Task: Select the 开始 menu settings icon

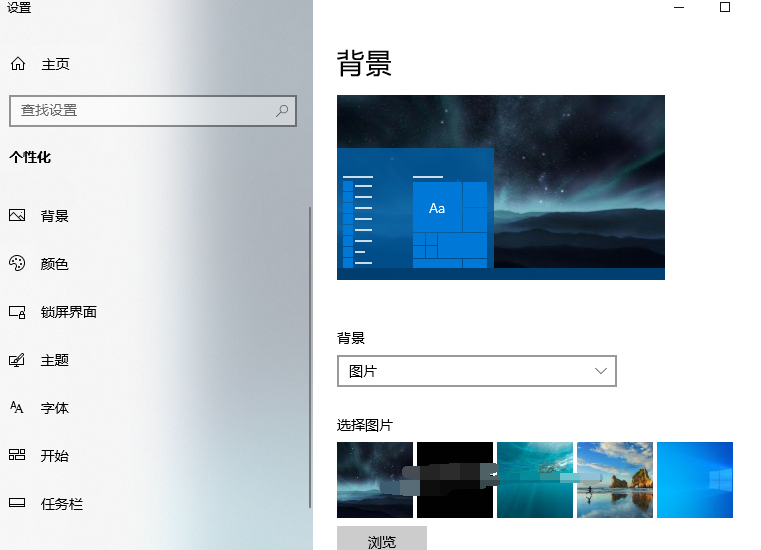Action: pyautogui.click(x=17, y=456)
